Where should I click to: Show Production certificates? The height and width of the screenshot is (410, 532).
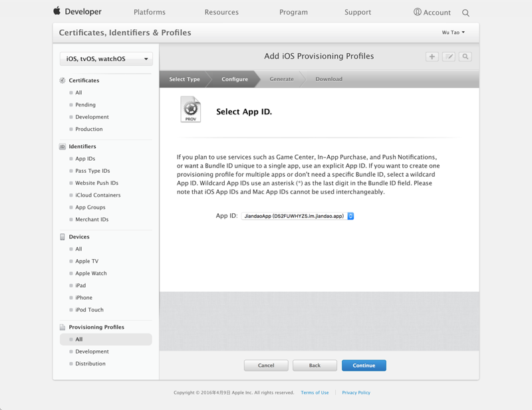[x=89, y=129]
